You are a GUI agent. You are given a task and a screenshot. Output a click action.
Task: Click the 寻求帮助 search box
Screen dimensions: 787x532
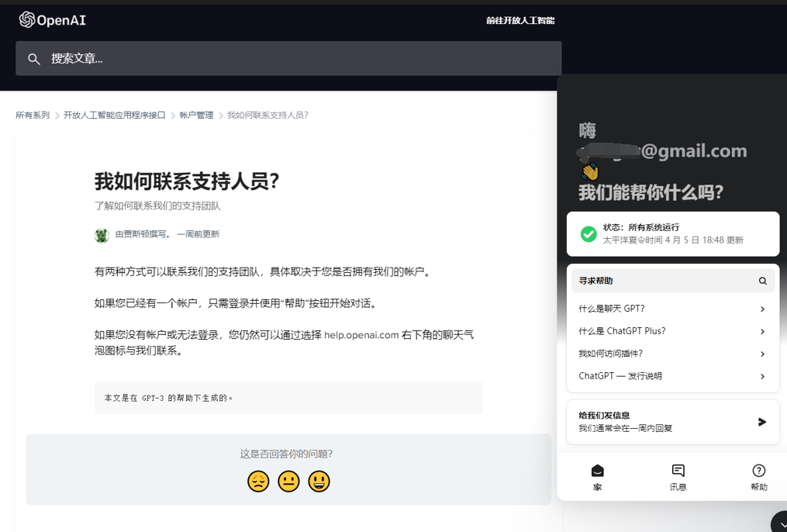[672, 281]
